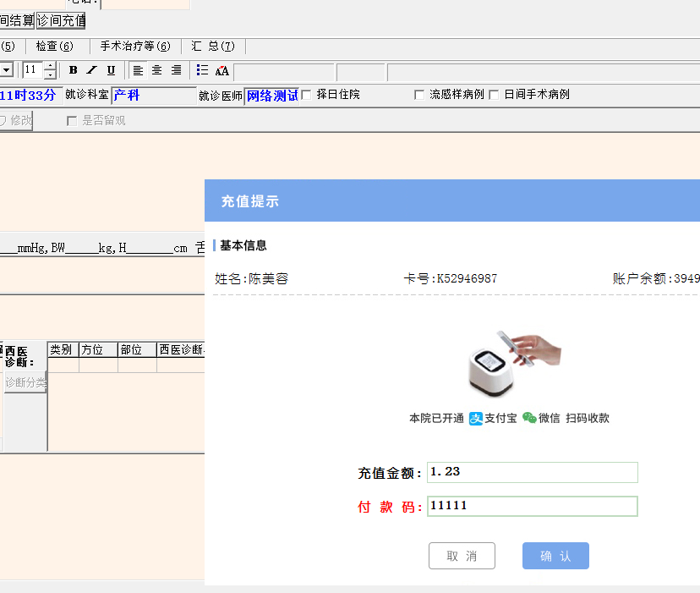Increase font size with up arrow
Image resolution: width=700 pixels, height=593 pixels.
(50, 66)
